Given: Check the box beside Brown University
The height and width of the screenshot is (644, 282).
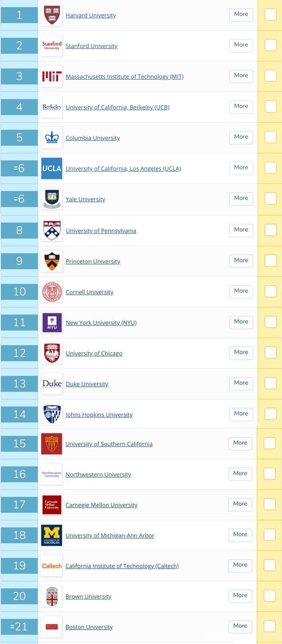Looking at the screenshot, I should 270,596.
